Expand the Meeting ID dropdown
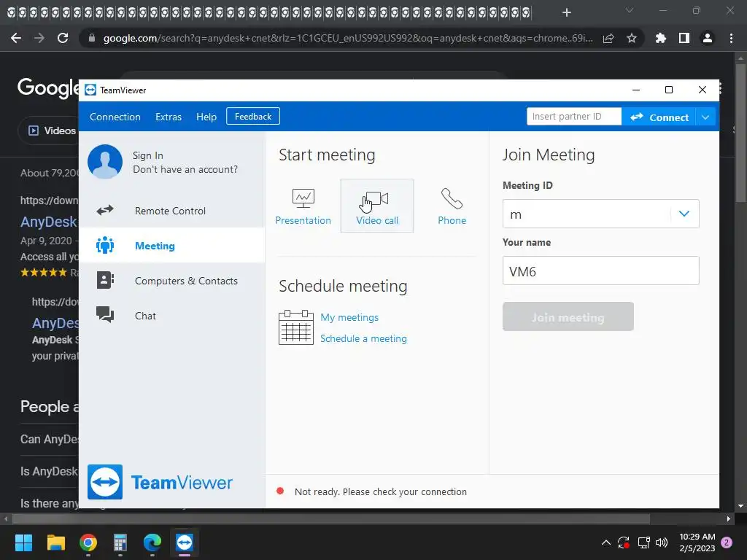 [684, 214]
